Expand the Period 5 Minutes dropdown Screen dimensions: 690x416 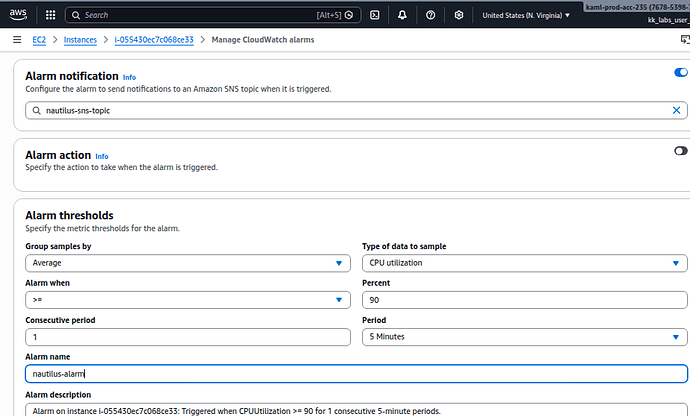524,337
